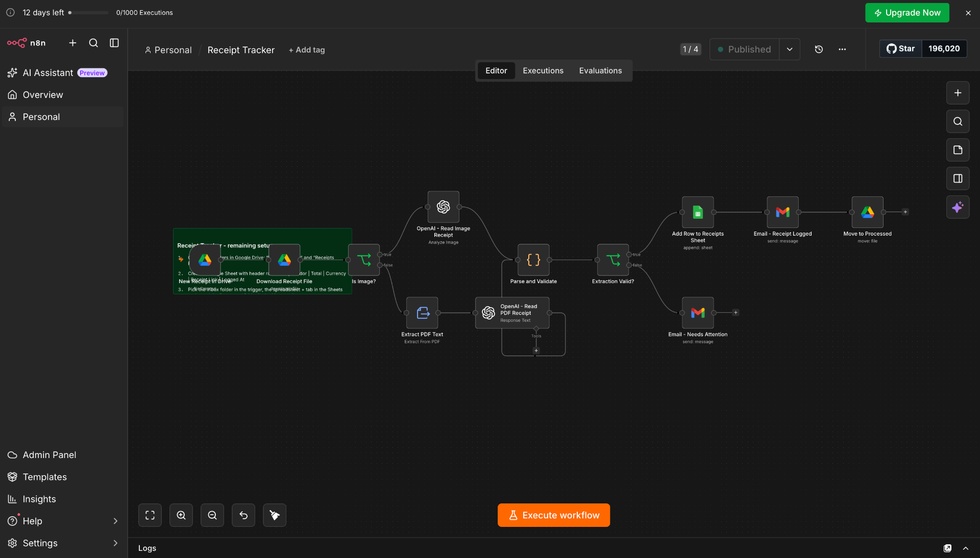Undo with the reset arrow button

243,515
